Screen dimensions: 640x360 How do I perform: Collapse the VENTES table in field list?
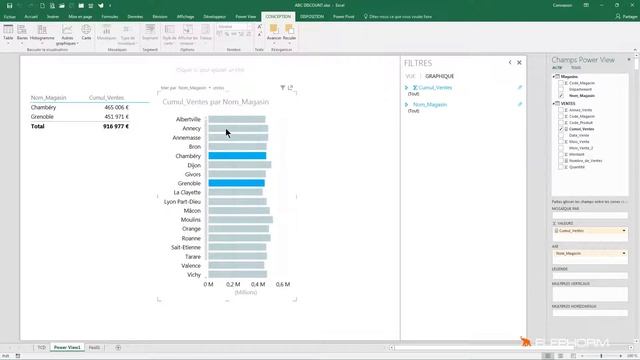pos(554,104)
